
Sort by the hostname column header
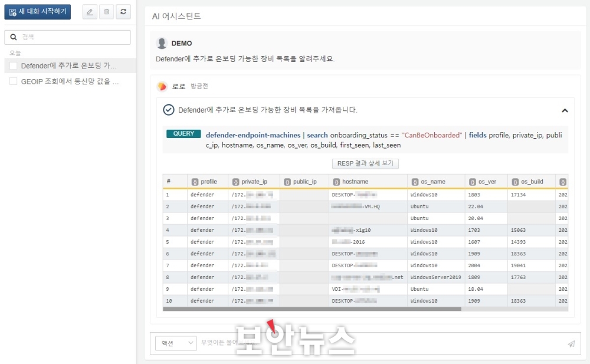(368, 182)
